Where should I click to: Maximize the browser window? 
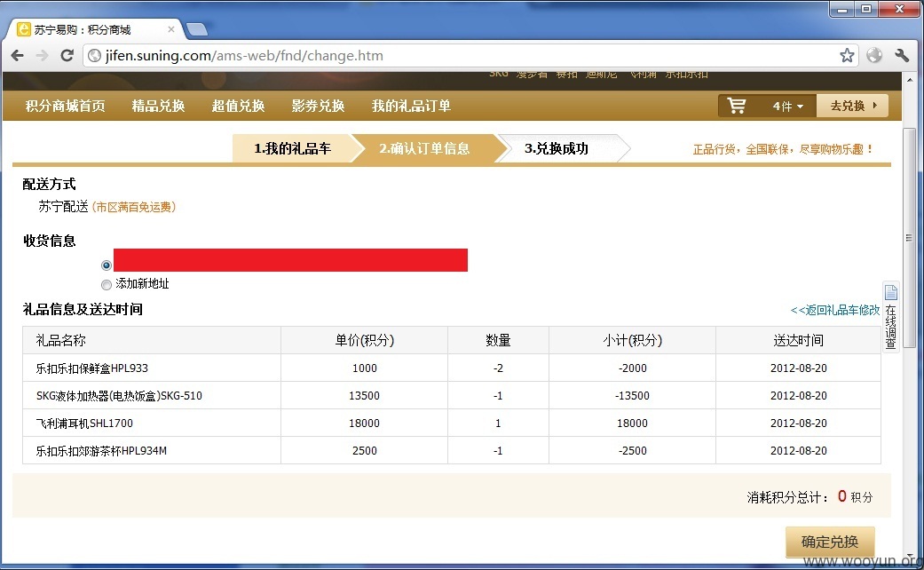(x=866, y=9)
